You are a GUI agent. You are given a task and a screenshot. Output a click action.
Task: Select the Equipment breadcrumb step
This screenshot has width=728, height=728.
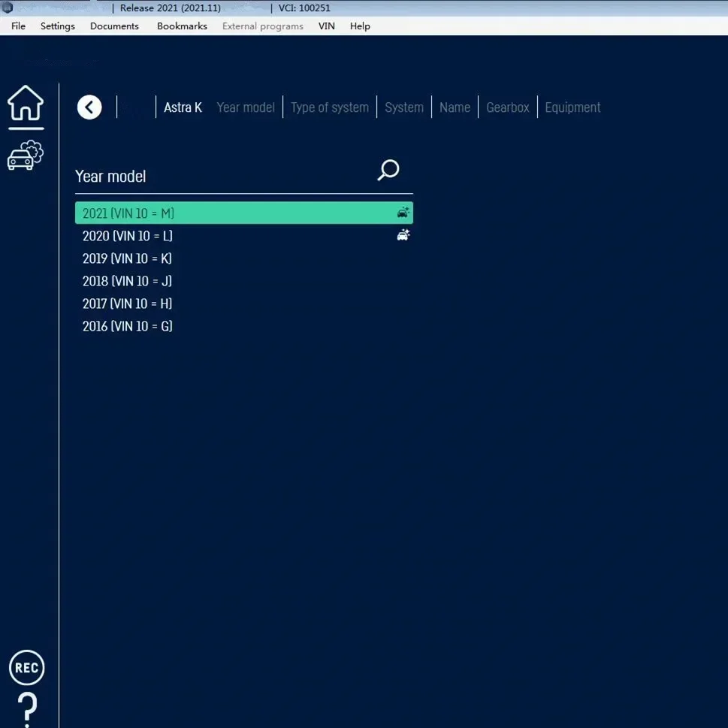(x=572, y=107)
